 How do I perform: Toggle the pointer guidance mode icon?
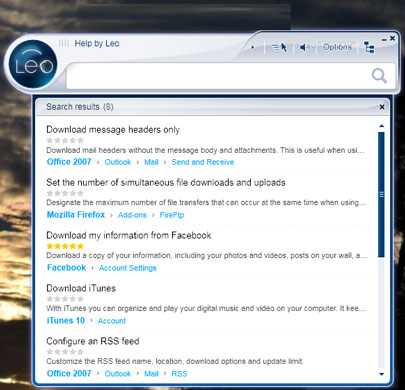click(280, 47)
